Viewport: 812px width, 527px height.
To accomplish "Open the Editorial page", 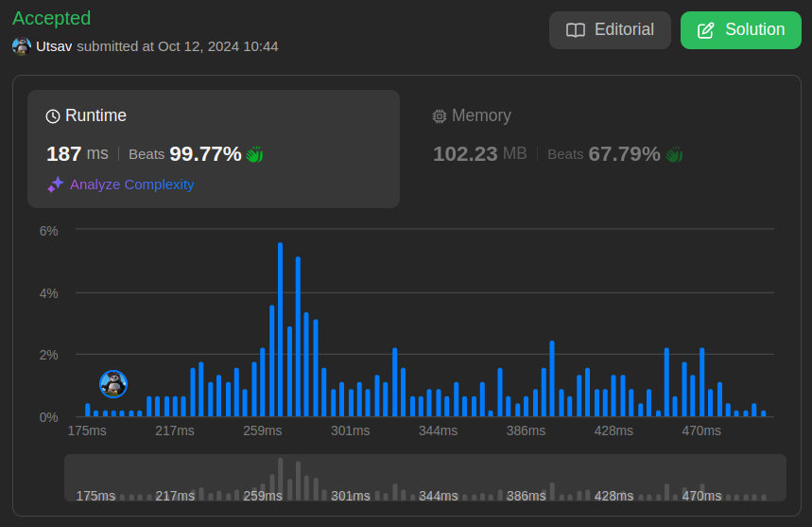I will click(610, 30).
